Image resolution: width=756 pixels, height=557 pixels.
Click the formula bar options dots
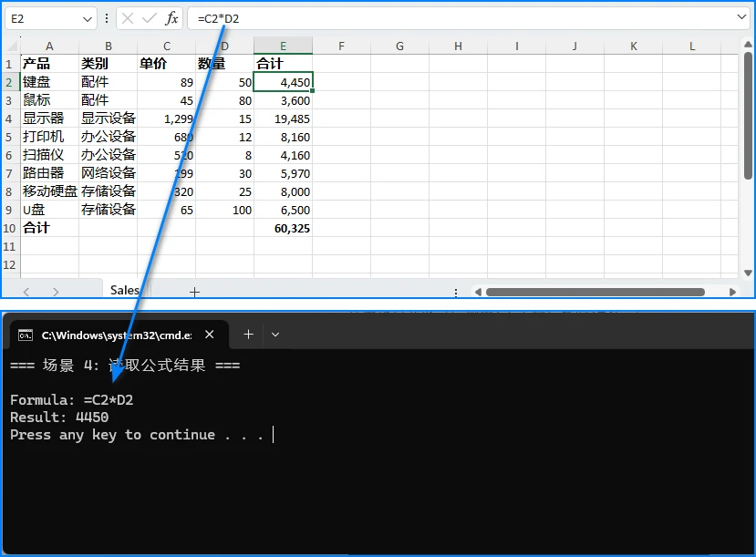click(107, 19)
